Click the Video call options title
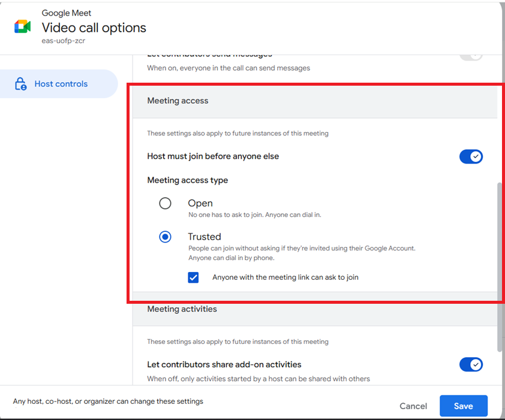Image resolution: width=505 pixels, height=420 pixels. (x=94, y=28)
